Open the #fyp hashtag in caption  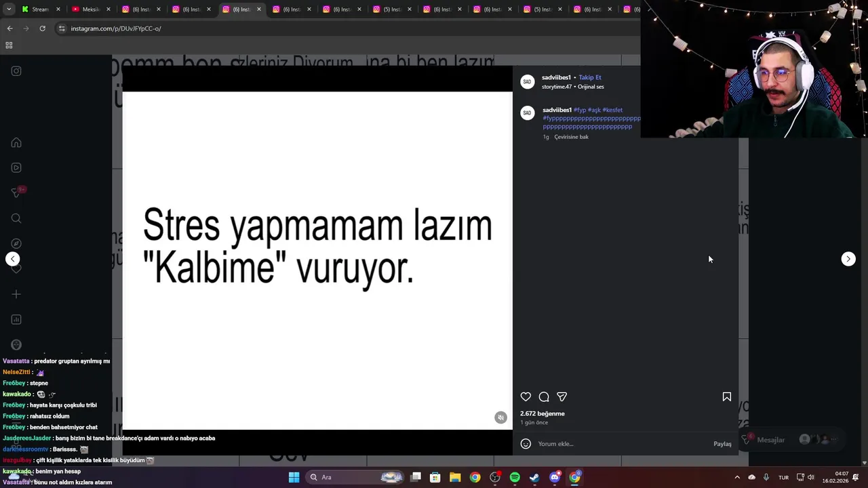(x=580, y=110)
